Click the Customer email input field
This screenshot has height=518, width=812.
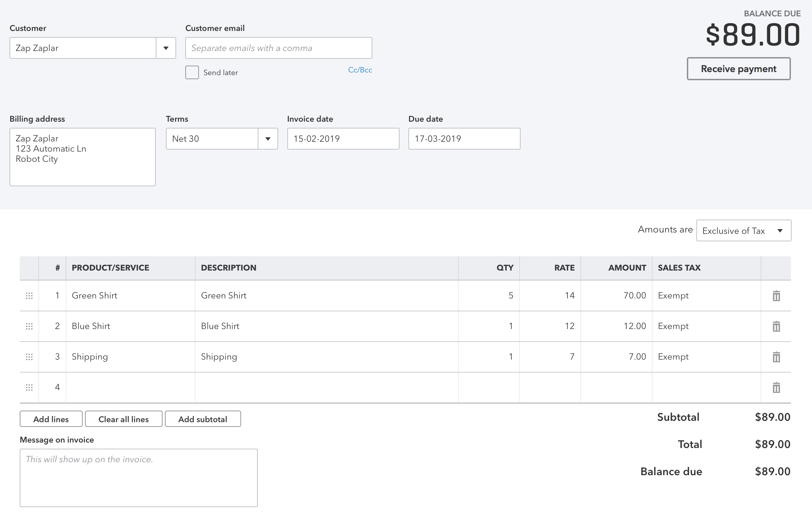click(278, 48)
